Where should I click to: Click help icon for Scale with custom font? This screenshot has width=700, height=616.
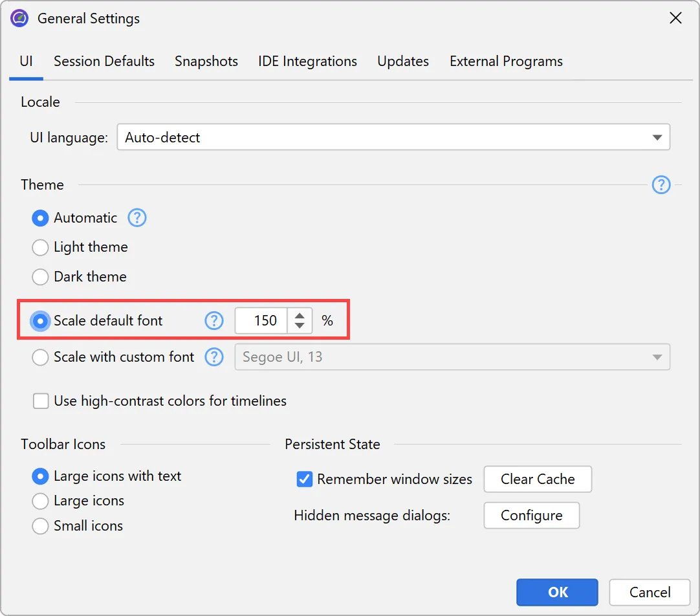tap(214, 357)
